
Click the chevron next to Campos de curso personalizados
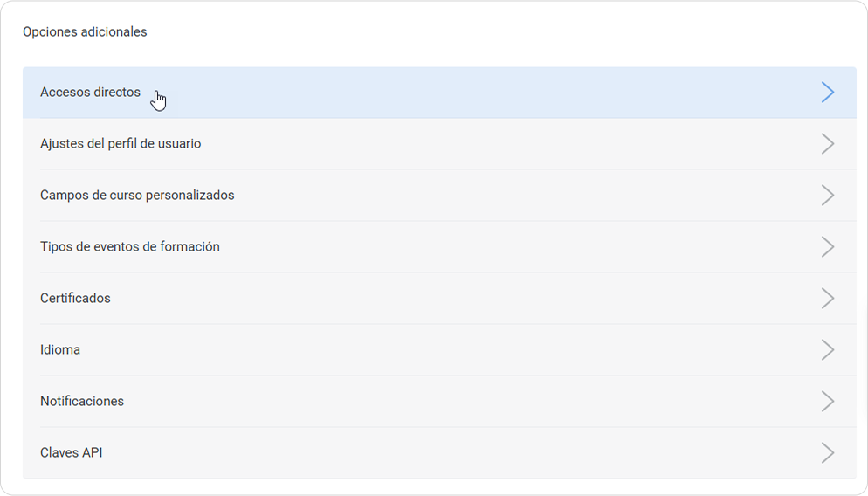pyautogui.click(x=827, y=196)
